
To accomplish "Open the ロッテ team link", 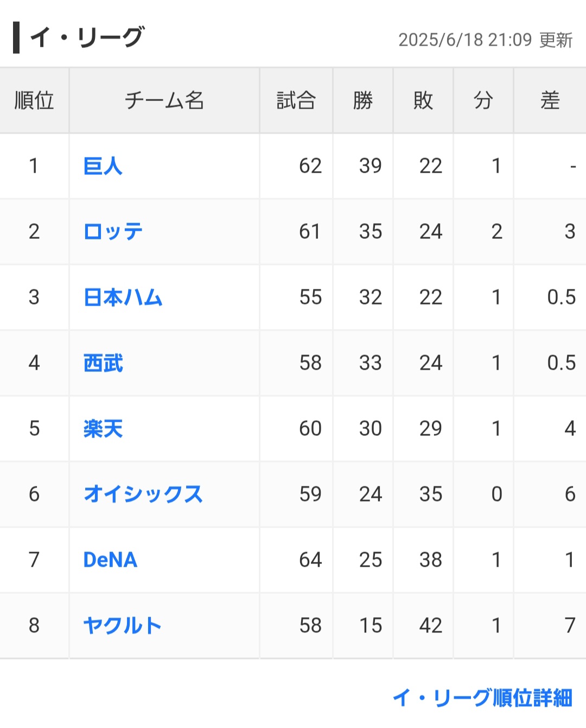I will pyautogui.click(x=113, y=232).
